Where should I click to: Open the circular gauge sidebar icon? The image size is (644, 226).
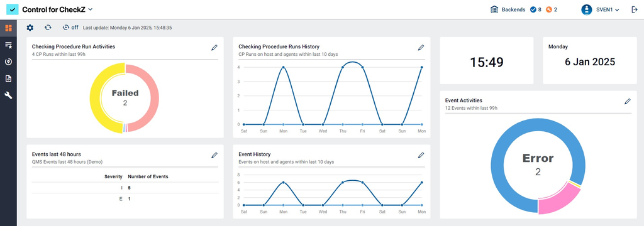tap(8, 62)
